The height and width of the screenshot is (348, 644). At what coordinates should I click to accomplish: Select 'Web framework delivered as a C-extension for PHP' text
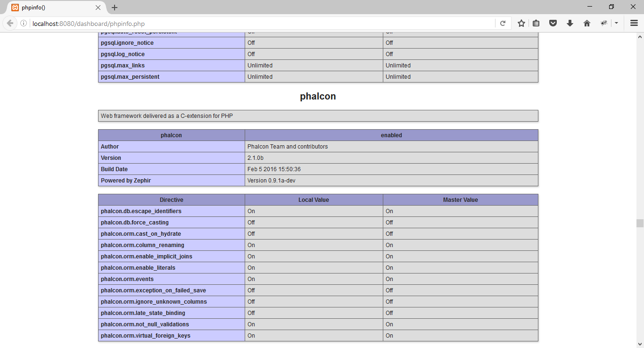167,116
